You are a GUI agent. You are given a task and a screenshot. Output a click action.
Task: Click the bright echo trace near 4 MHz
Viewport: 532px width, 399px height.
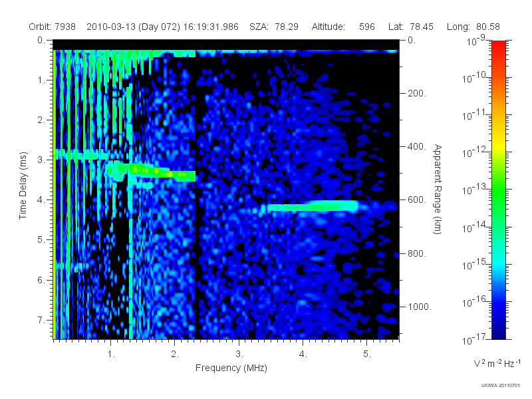(312, 206)
